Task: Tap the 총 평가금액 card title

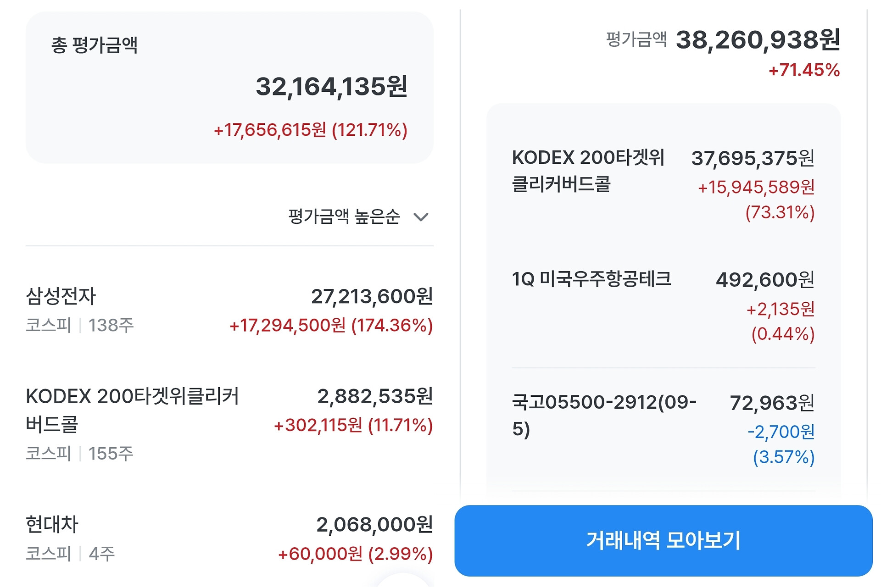Action: click(95, 45)
